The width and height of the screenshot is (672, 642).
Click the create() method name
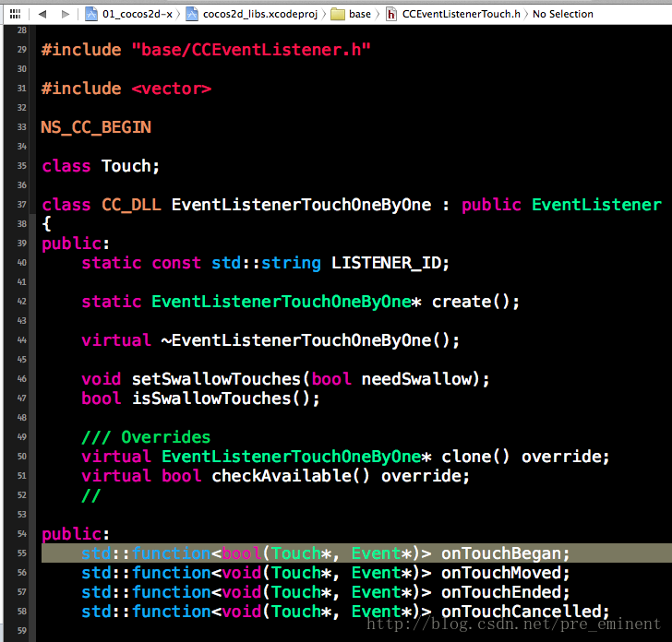coord(471,302)
